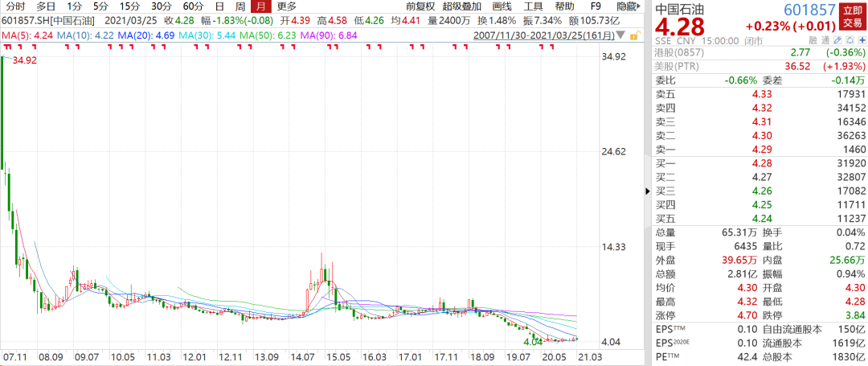
Task: Select the 30分 period tab
Action: (x=161, y=6)
